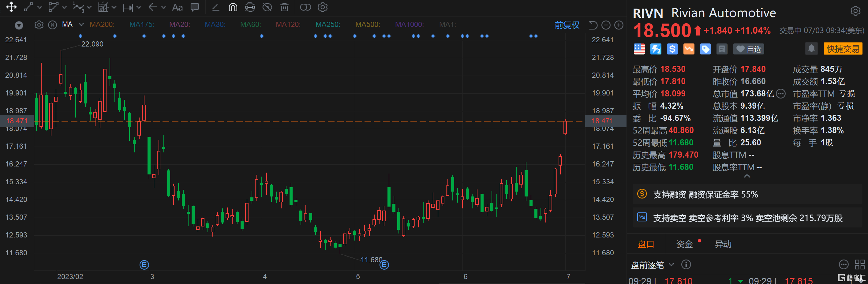Click the gray notes bookmark icon
Image resolution: width=868 pixels, height=284 pixels.
pyautogui.click(x=722, y=49)
